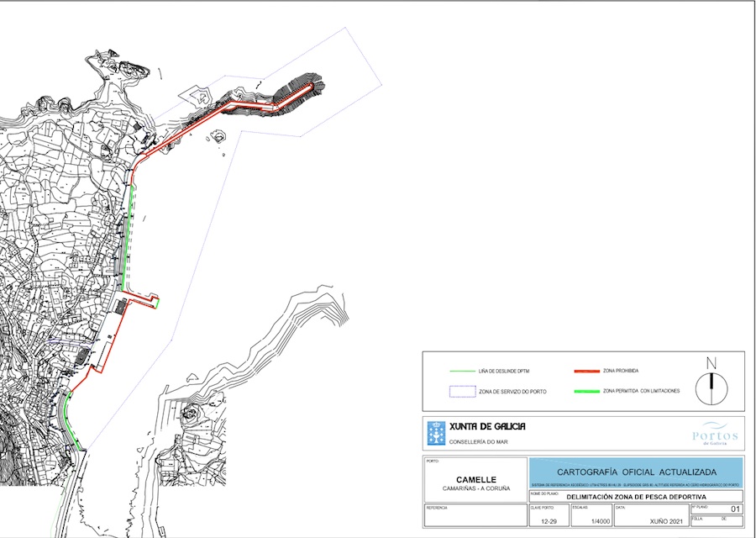Click the Portos de Galicia logo

coord(715,434)
